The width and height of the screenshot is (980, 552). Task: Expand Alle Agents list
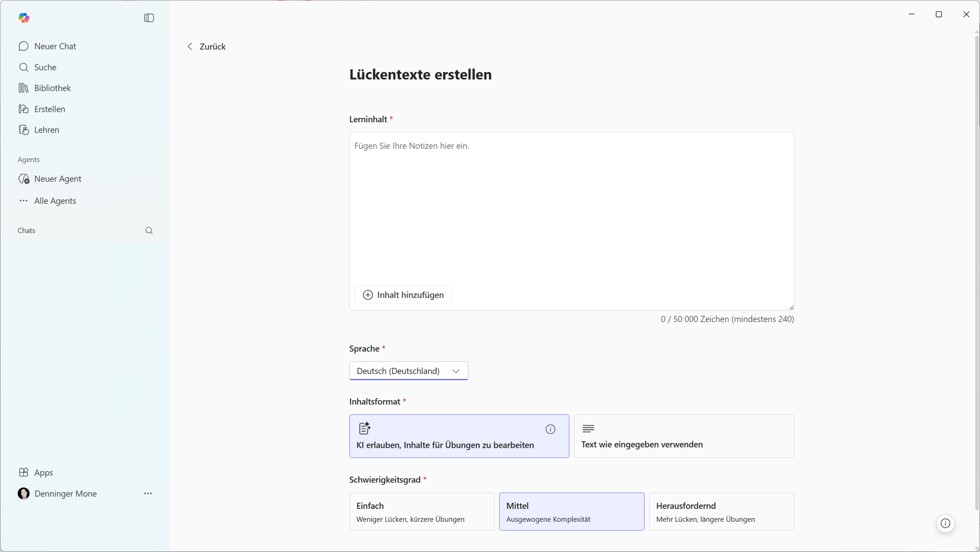55,201
